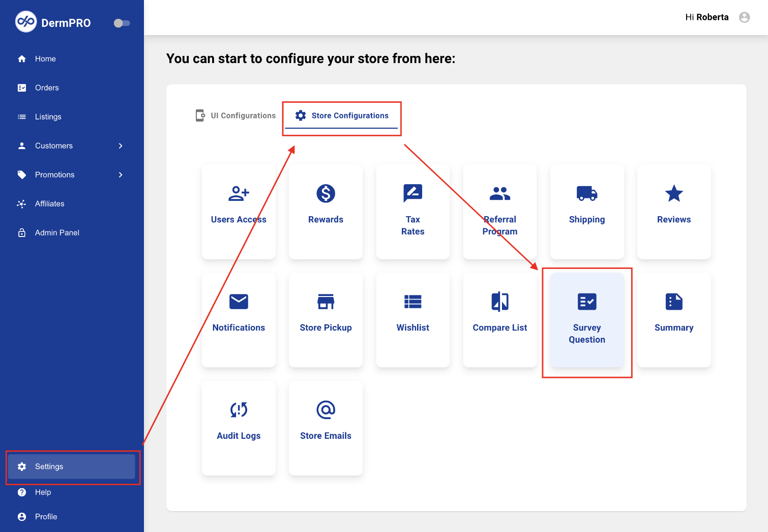Click the Home house icon
This screenshot has height=532, width=768.
point(22,59)
